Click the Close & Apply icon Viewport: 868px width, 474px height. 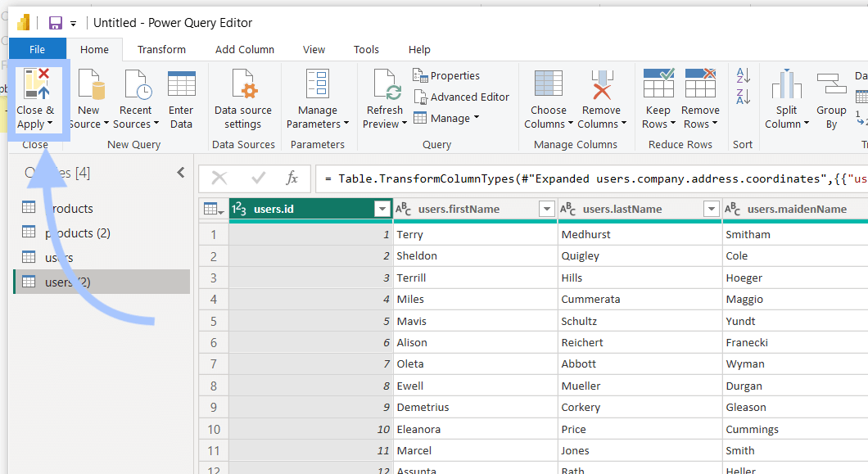click(x=37, y=84)
